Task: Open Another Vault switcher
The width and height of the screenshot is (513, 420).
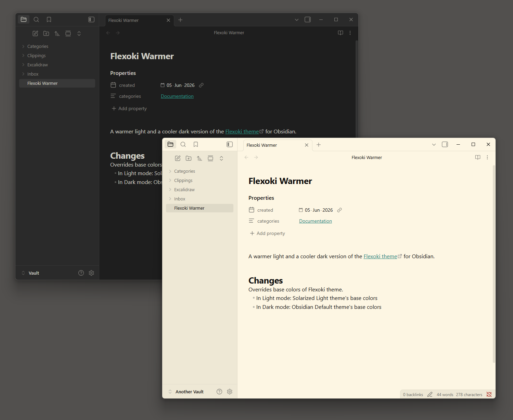Action: pos(186,392)
